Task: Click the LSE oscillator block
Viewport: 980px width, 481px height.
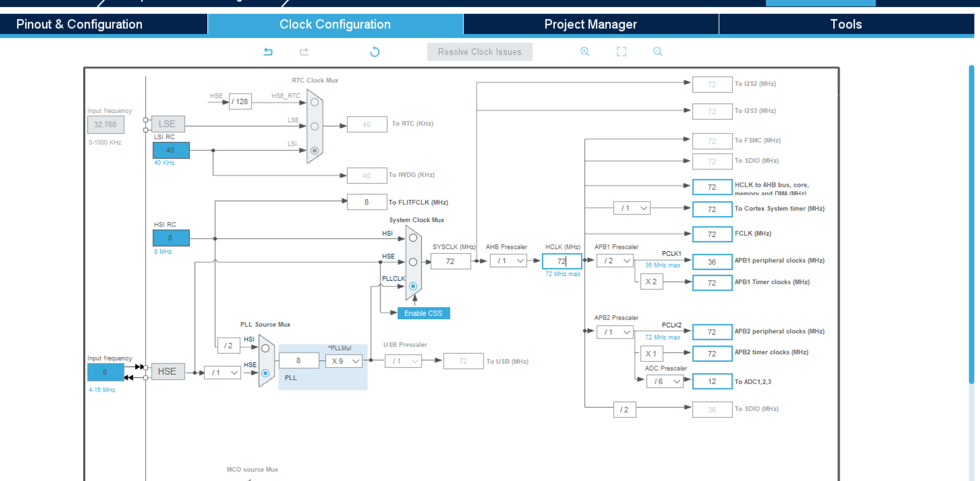Action: [168, 124]
